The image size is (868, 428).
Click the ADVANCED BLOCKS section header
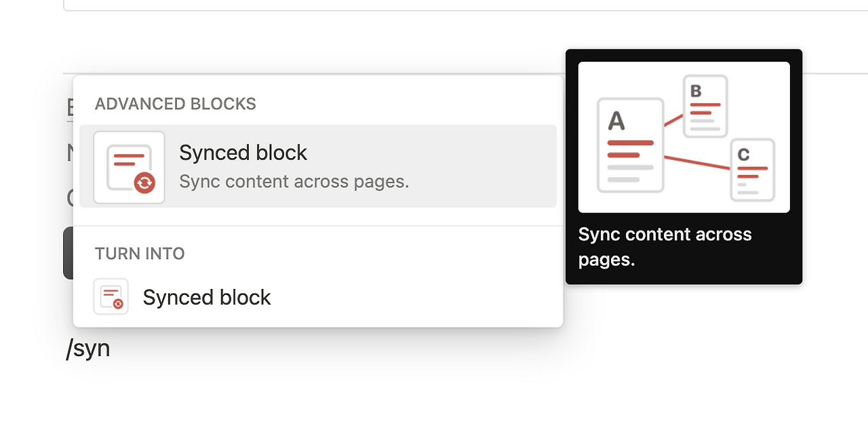click(x=176, y=104)
